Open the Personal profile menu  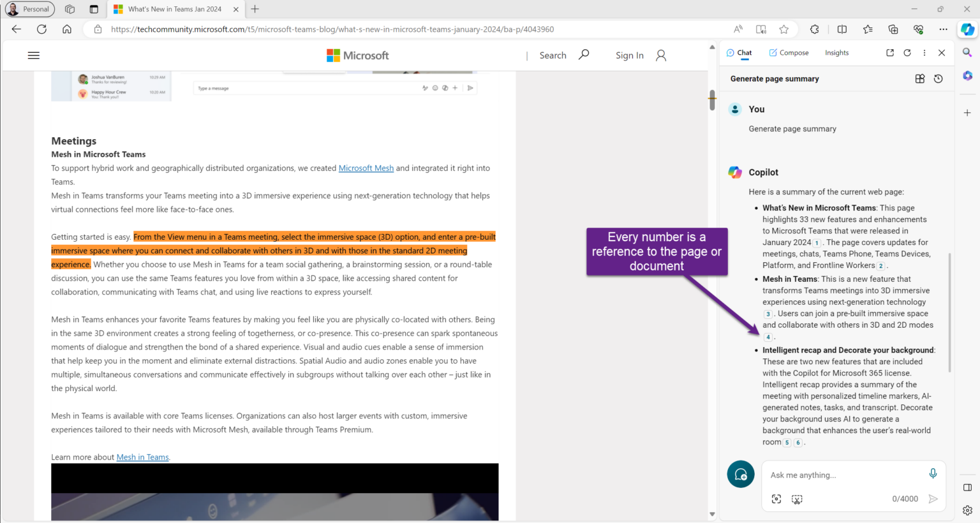pyautogui.click(x=29, y=9)
